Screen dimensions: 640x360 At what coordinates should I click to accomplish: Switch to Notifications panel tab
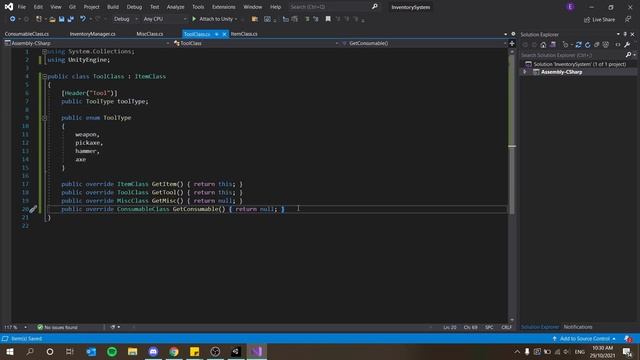coord(578,327)
